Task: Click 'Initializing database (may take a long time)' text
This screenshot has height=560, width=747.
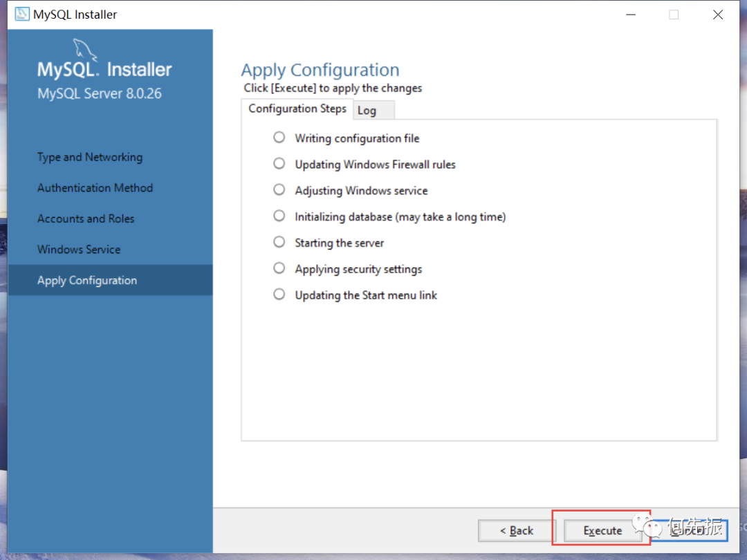Action: (x=400, y=217)
